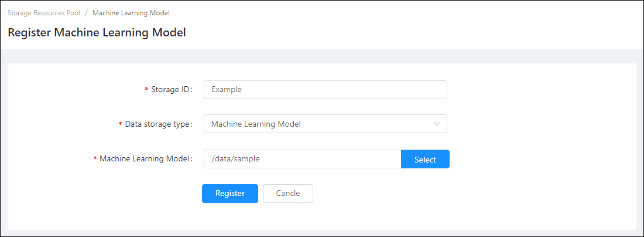Click the asterisk before Machine Learning Model label
This screenshot has height=237, width=644.
pos(95,159)
